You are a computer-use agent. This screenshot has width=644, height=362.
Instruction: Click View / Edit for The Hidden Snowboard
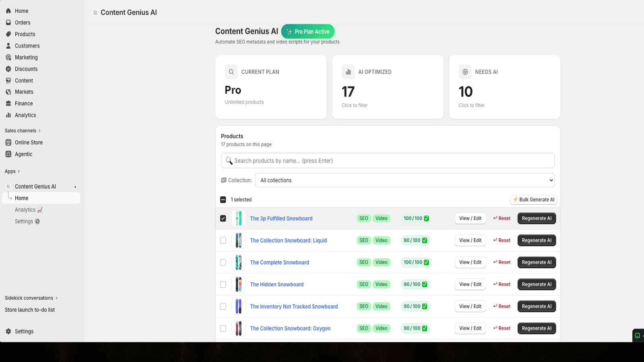(x=470, y=284)
